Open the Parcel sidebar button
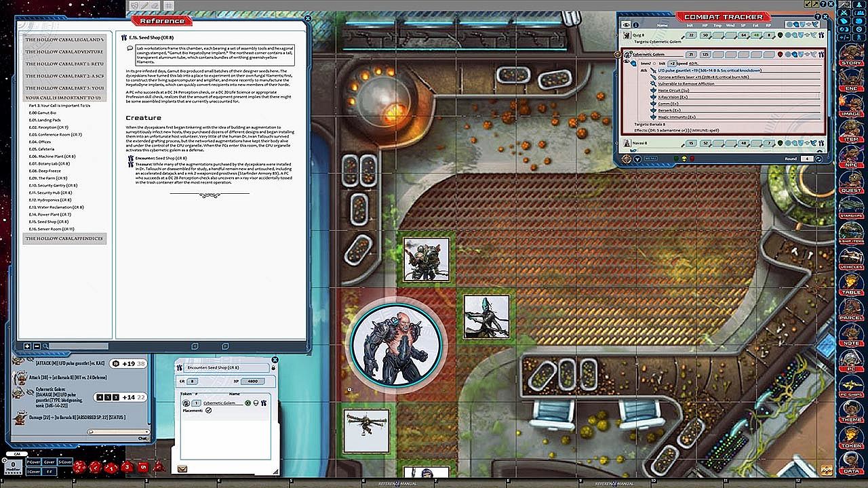 click(851, 308)
